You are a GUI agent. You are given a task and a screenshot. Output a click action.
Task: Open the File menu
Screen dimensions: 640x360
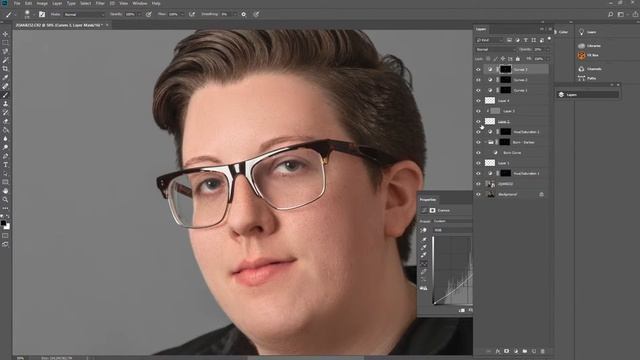point(17,3)
